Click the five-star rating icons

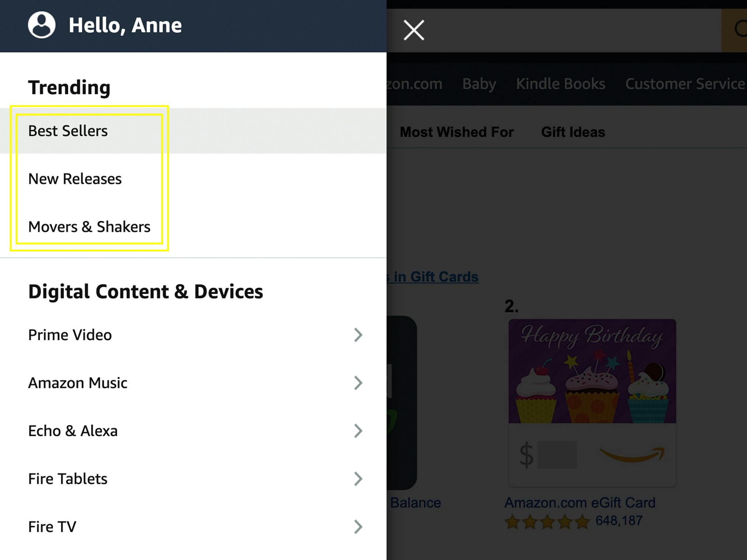click(547, 522)
